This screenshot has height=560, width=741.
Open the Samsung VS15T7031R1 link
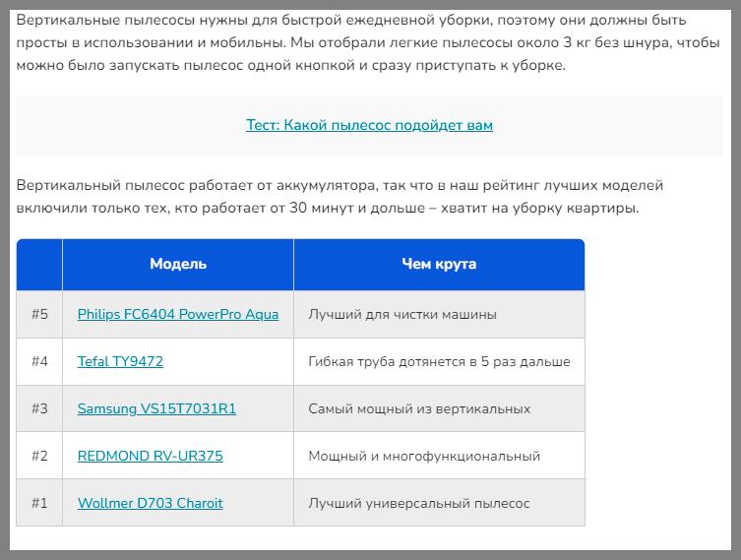[156, 408]
